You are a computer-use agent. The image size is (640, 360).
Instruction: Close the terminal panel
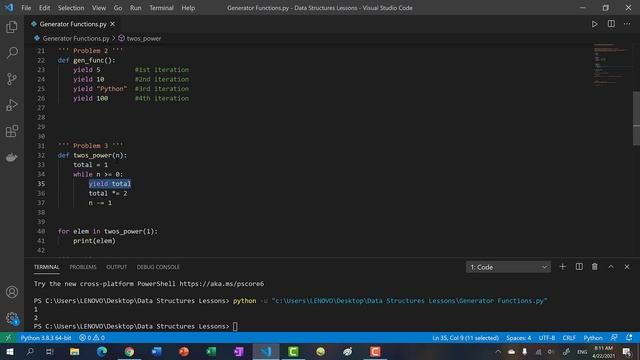point(627,267)
